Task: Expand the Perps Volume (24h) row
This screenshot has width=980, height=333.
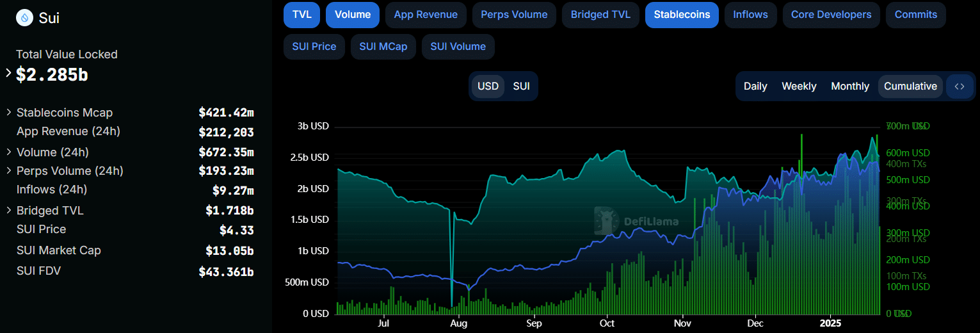Action: 9,171
